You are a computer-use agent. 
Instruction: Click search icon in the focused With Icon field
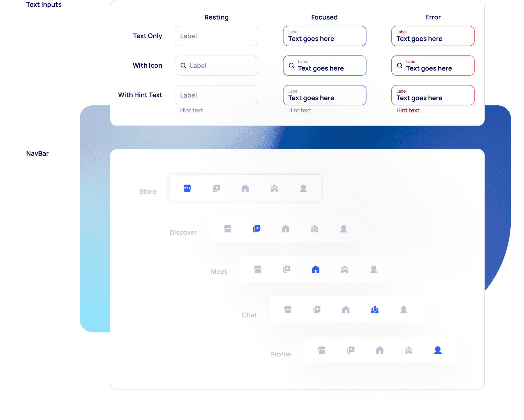tap(291, 66)
